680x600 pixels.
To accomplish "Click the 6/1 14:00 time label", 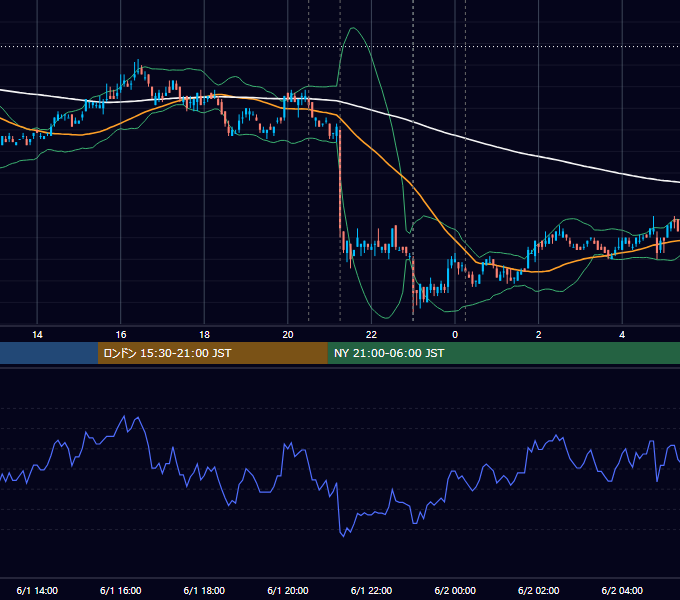I will [37, 590].
